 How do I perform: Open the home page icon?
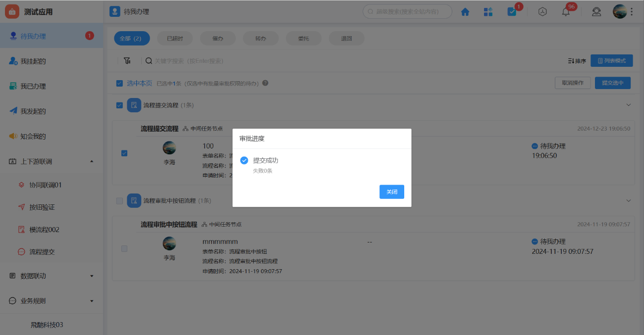click(x=465, y=11)
